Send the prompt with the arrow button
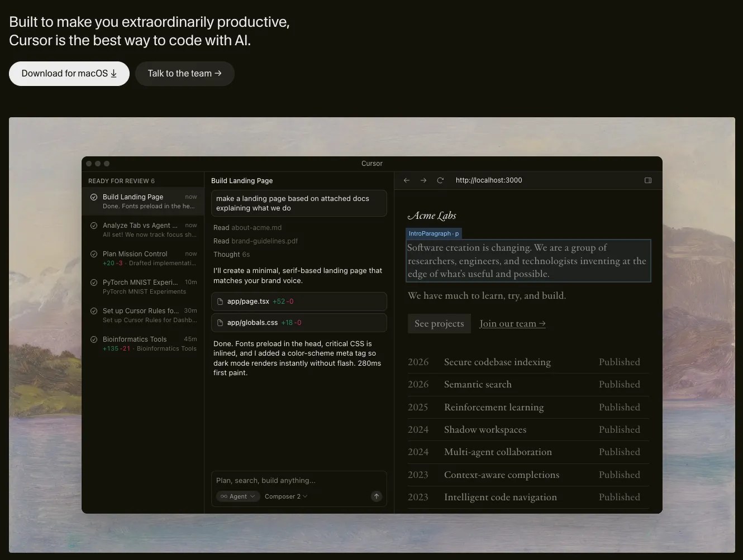The image size is (743, 560). tap(377, 496)
